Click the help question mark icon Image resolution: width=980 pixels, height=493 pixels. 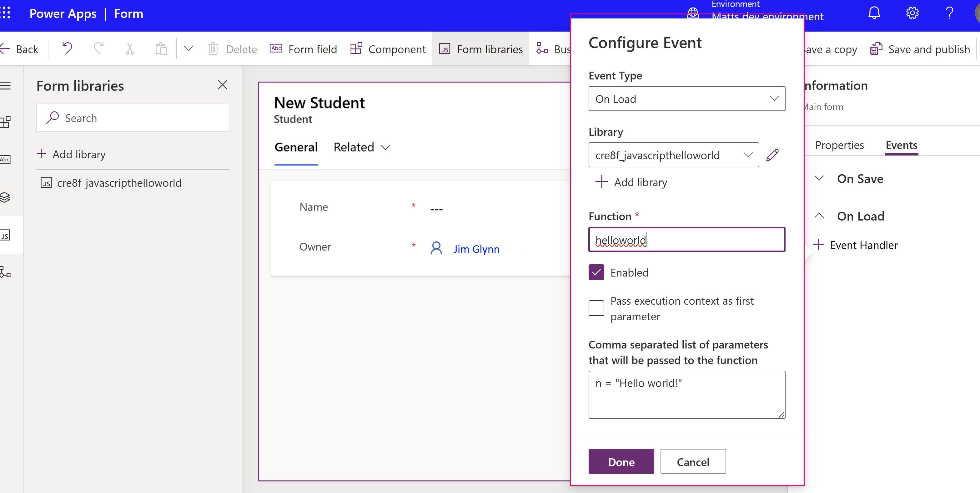point(950,13)
